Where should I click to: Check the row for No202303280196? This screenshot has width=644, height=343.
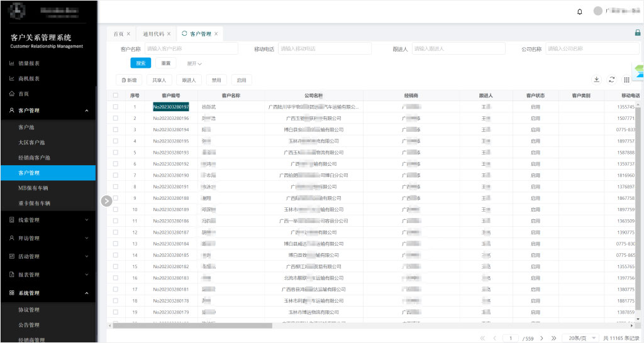(x=116, y=118)
